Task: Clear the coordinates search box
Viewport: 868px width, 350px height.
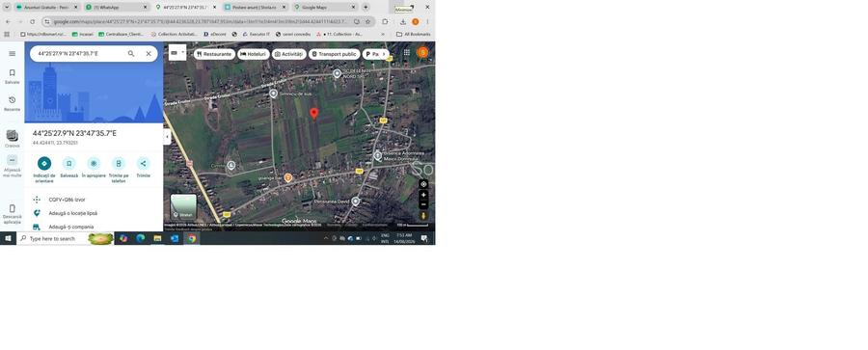Action: pos(149,54)
